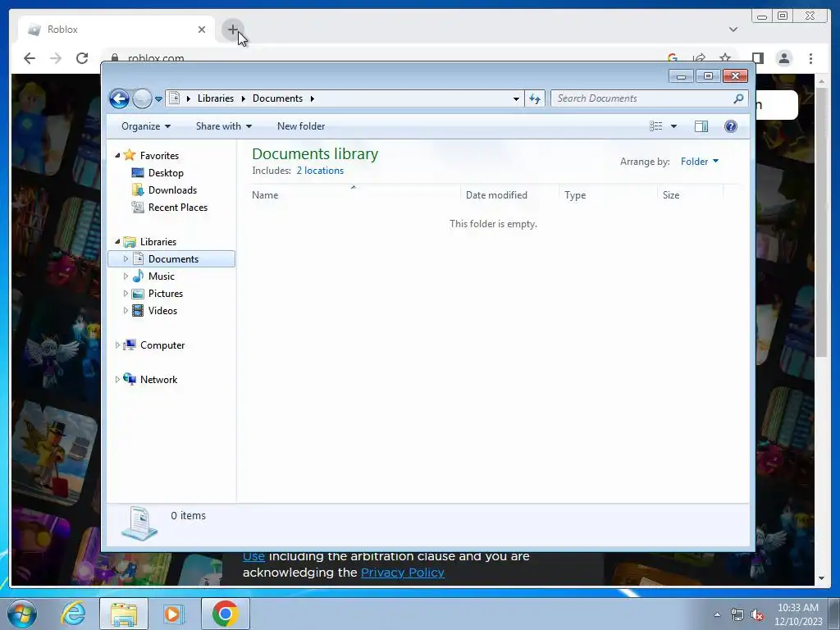Show hidden tray icons arrow
840x630 pixels.
click(717, 614)
